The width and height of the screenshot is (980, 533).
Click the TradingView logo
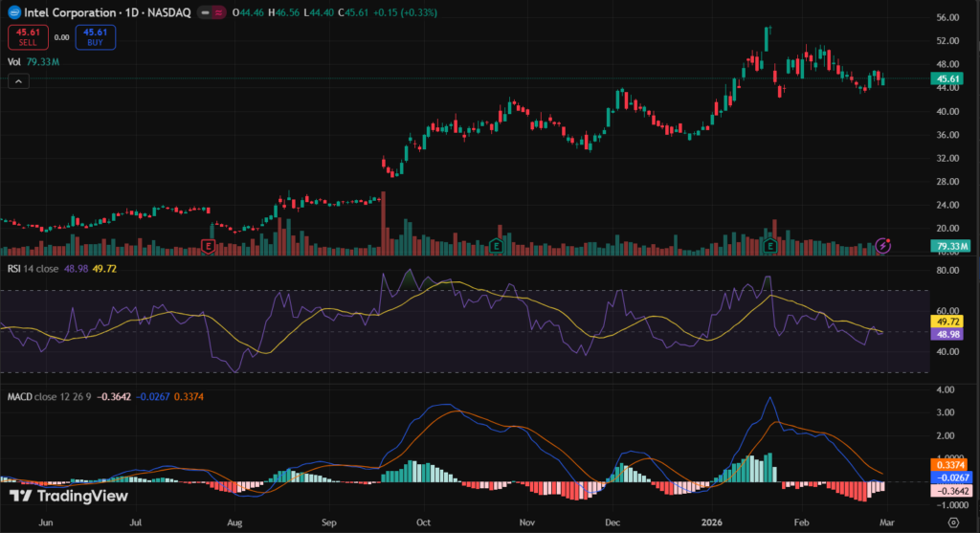point(54,496)
